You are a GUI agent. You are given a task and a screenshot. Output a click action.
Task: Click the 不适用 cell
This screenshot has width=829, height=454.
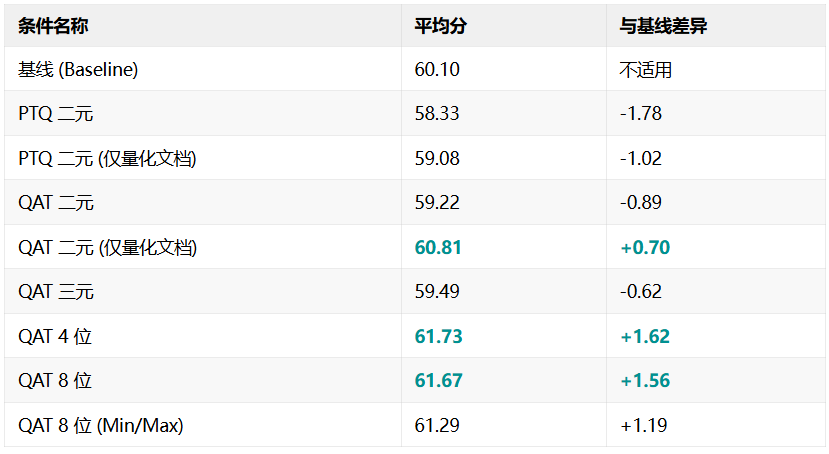tap(646, 69)
